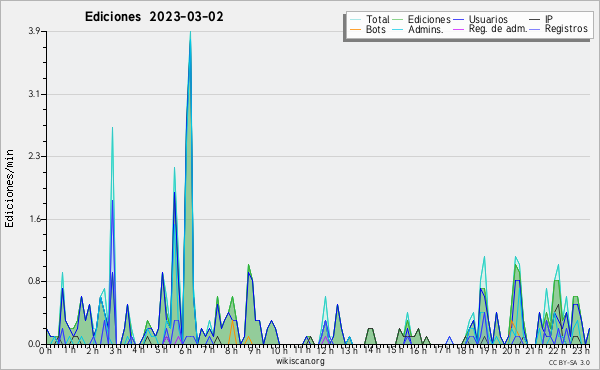Select the Reg. de adm. legend label
This screenshot has height=370, width=600.
(x=498, y=29)
